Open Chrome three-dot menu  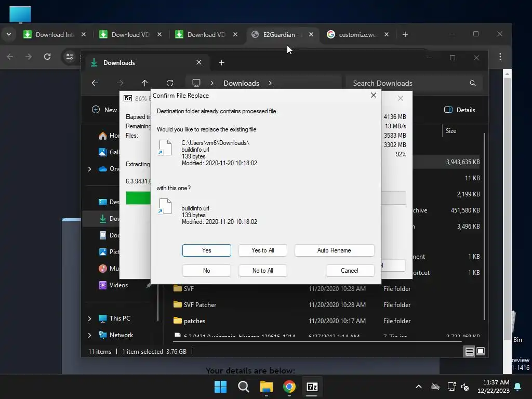500,57
